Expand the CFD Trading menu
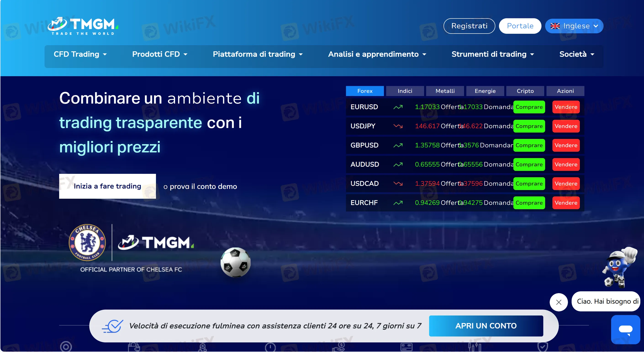The width and height of the screenshot is (644, 352). tap(80, 54)
